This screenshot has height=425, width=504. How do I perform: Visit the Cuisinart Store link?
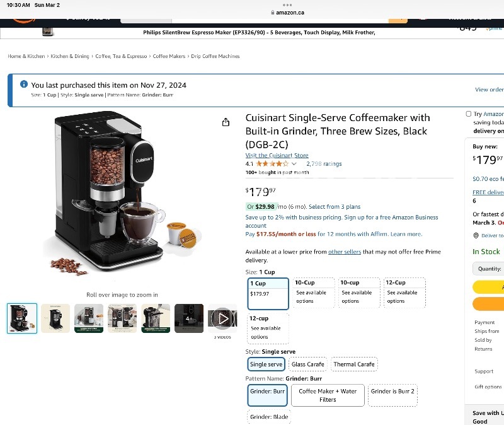click(x=277, y=155)
